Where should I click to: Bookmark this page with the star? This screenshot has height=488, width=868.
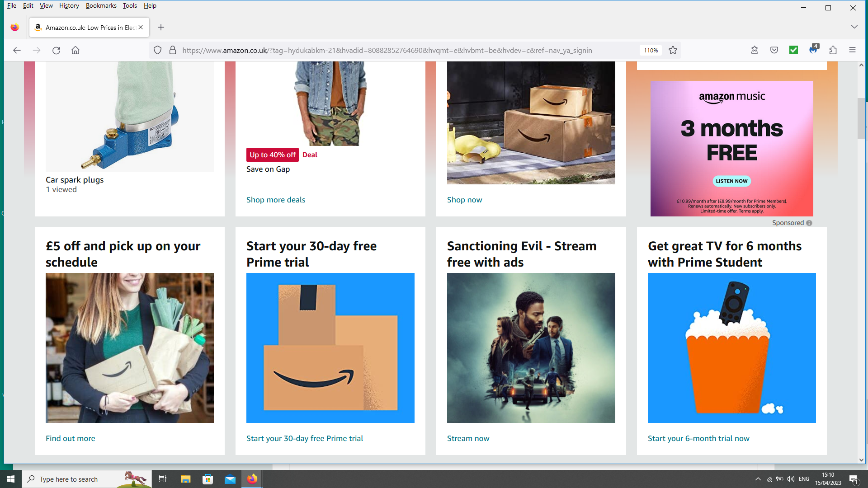pos(673,50)
